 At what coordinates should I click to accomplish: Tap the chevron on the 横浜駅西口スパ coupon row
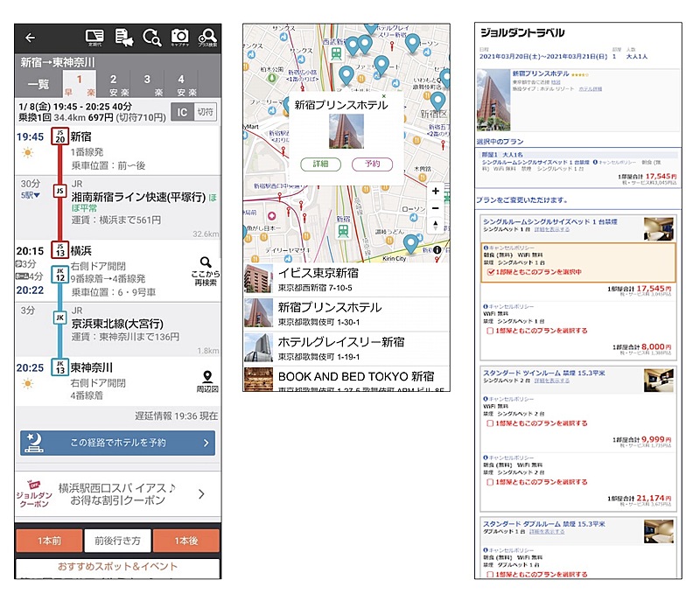coord(201,494)
